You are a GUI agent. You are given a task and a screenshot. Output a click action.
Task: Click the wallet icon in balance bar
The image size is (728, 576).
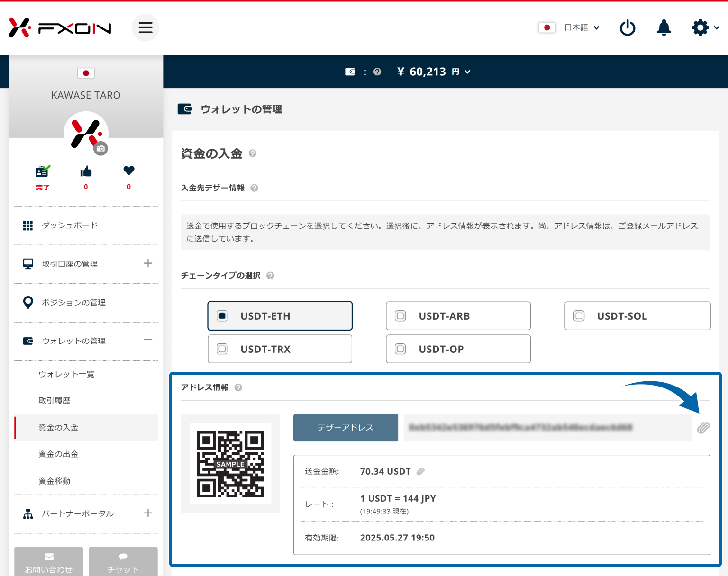click(x=350, y=72)
